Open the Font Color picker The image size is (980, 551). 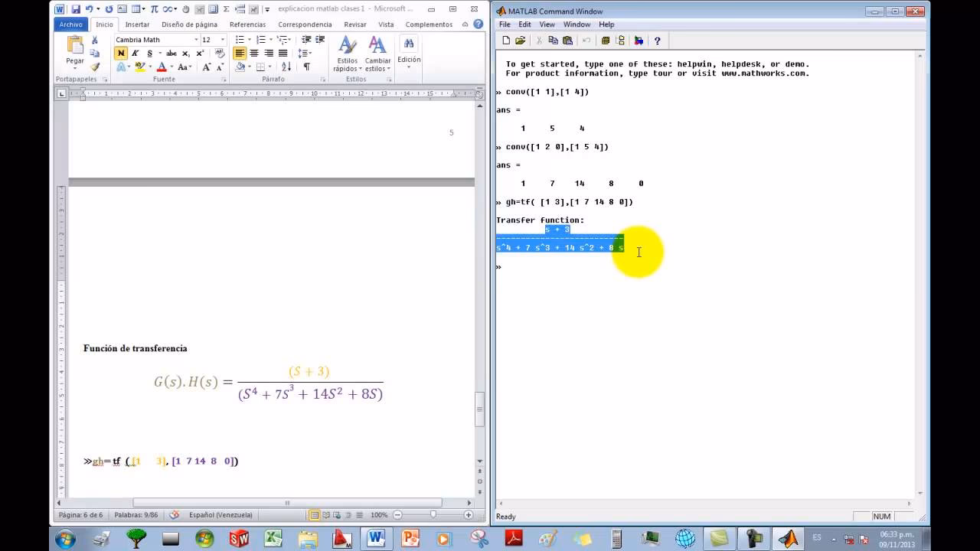162,67
